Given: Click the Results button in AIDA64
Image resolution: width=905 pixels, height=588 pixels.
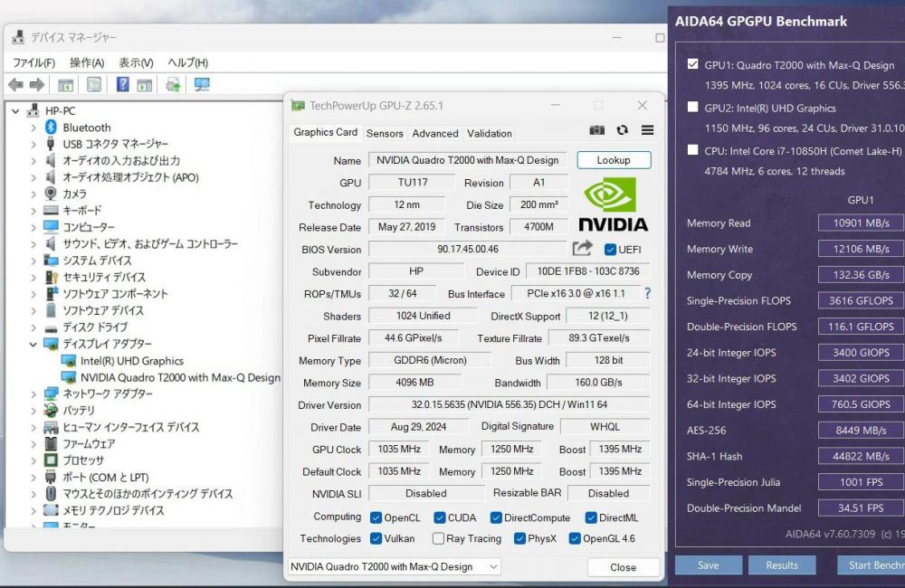Looking at the screenshot, I should 782,565.
